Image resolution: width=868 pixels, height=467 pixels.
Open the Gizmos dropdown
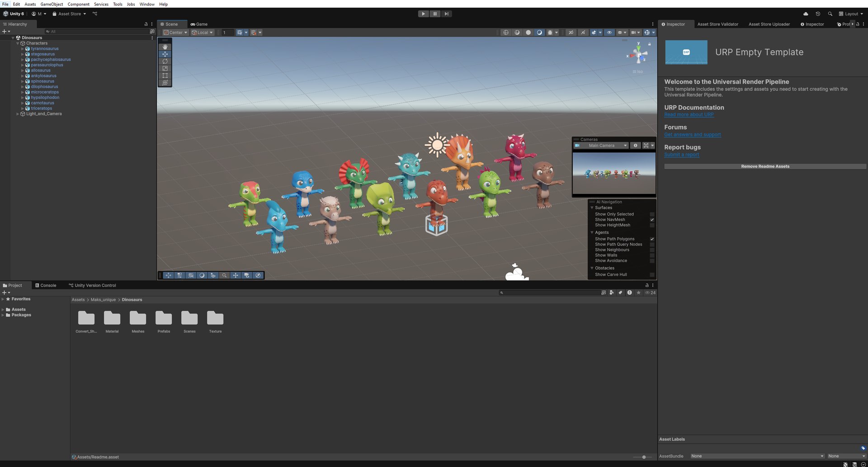(652, 33)
